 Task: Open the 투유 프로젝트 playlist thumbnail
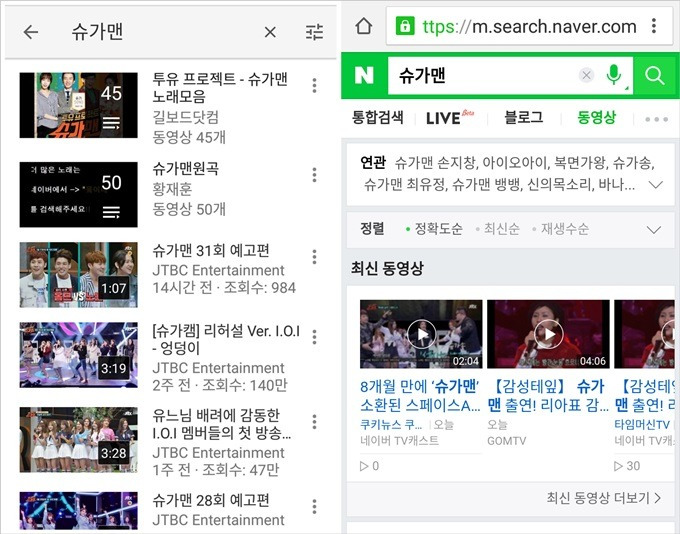point(78,105)
